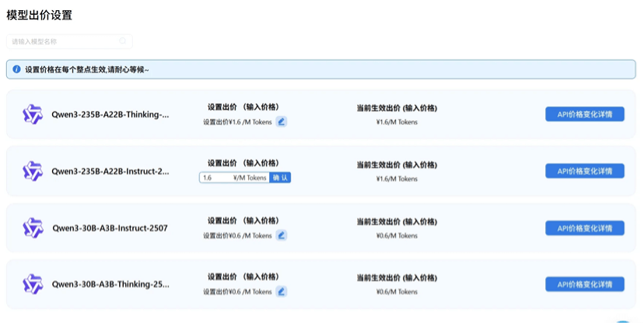The height and width of the screenshot is (323, 644).
Task: Select the Qwen3-235B-A22B-Instruct model name
Action: point(110,171)
